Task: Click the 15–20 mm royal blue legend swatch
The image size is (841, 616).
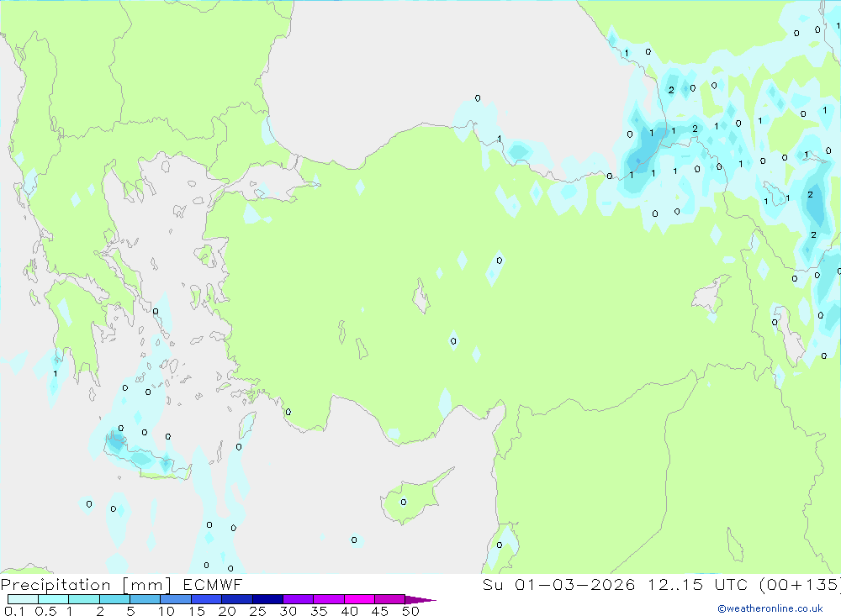Action: (206, 599)
